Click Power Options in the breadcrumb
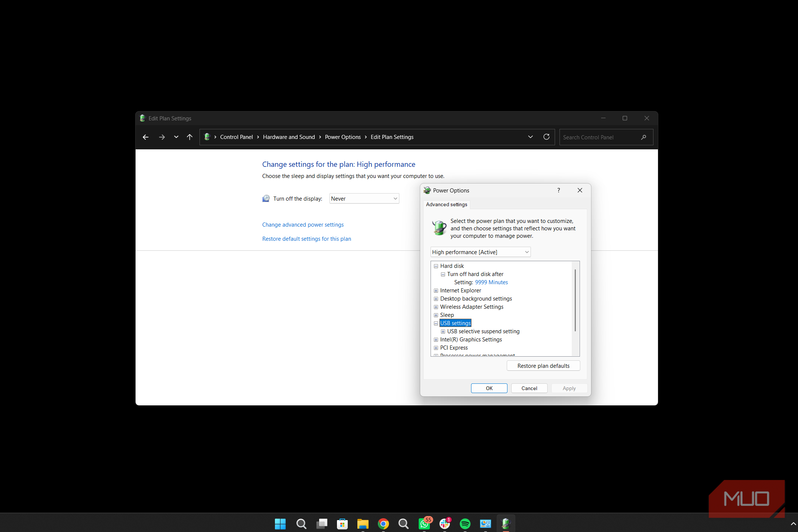 pyautogui.click(x=343, y=137)
